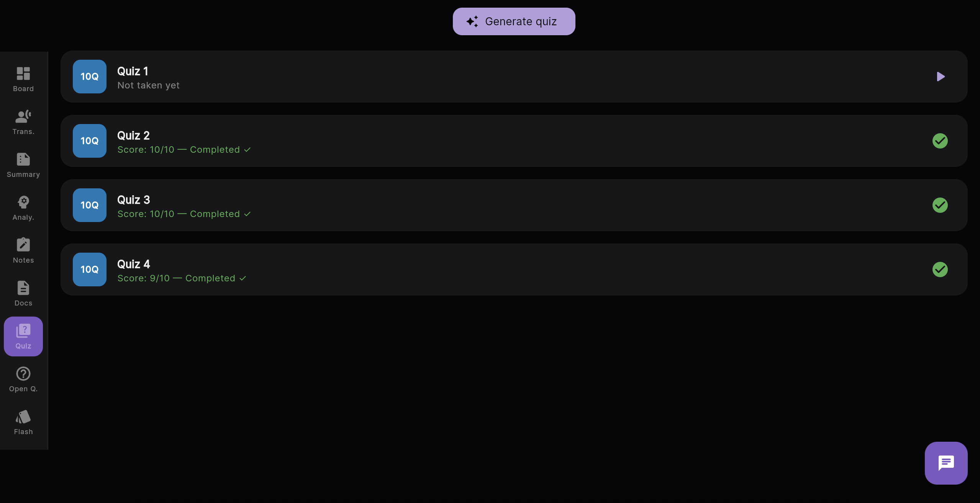Click the green checkmark on Quiz 2
The image size is (980, 503).
coord(940,141)
